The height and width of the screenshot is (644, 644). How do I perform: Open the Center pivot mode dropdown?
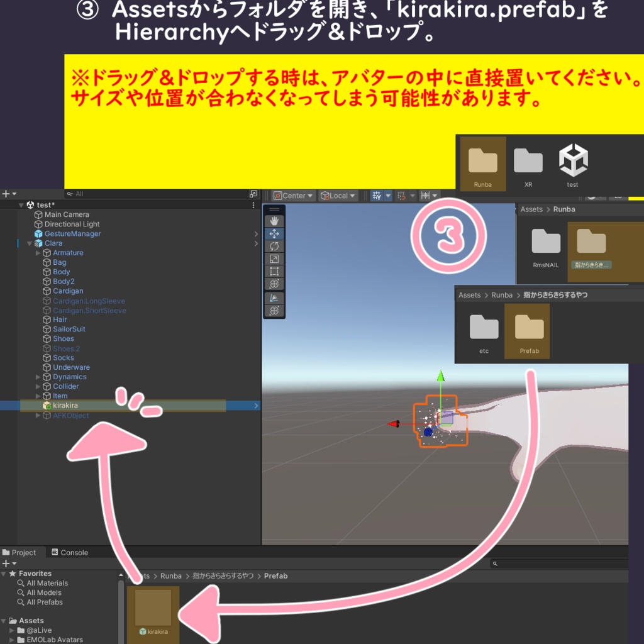pyautogui.click(x=292, y=196)
